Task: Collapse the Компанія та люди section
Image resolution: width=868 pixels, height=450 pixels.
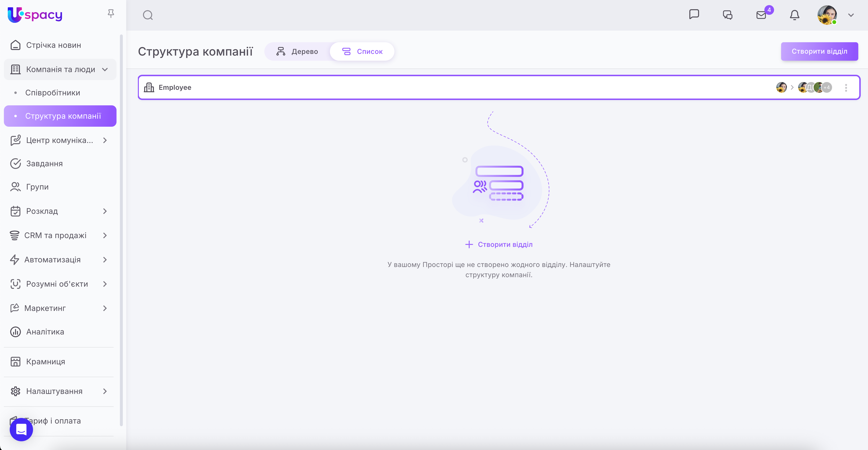Action: pos(105,69)
